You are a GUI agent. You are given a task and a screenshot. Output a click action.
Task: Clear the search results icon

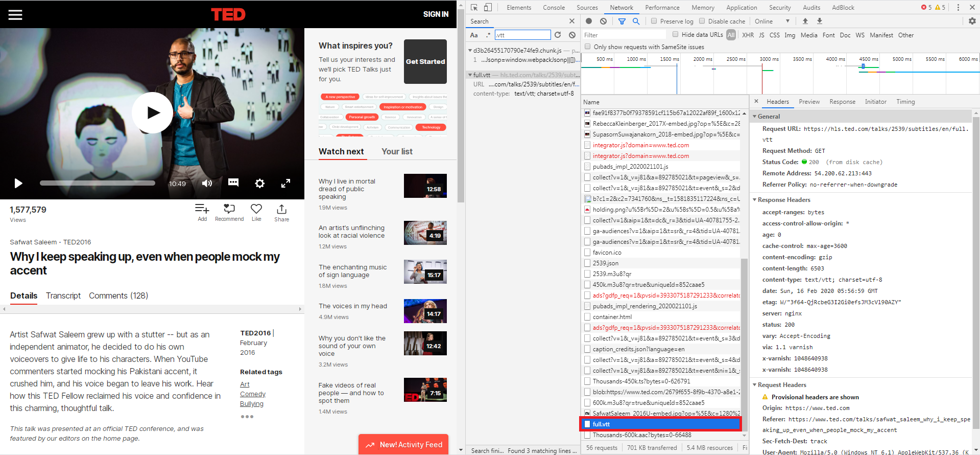point(572,35)
